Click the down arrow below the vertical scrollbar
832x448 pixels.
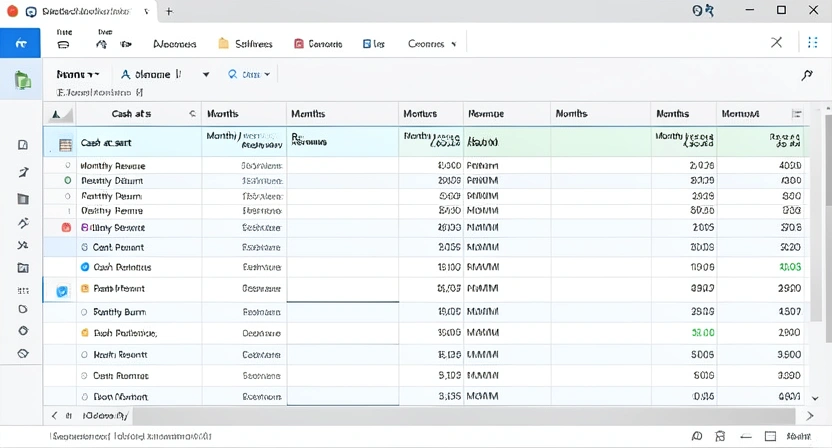(x=815, y=398)
